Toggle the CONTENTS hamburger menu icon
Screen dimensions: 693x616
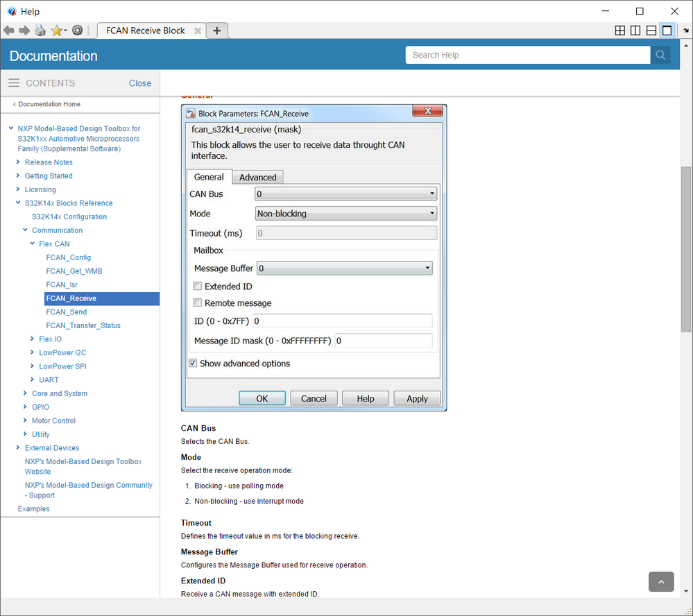pos(14,83)
